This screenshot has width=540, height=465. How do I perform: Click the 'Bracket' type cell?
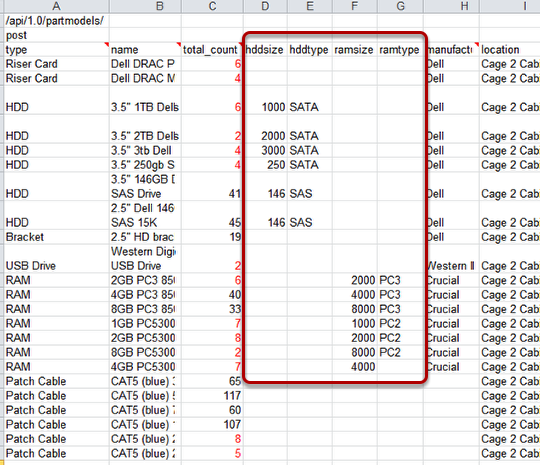coord(57,237)
